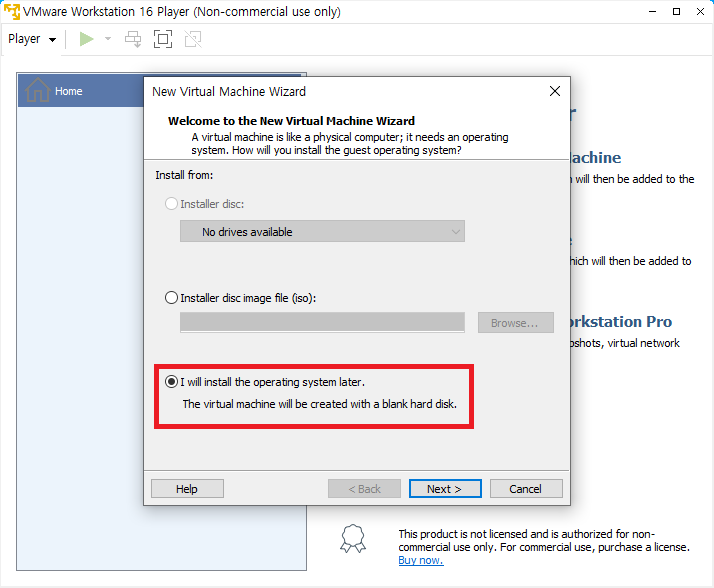
Task: Select Installer disc image file (iso) option
Action: pyautogui.click(x=171, y=298)
